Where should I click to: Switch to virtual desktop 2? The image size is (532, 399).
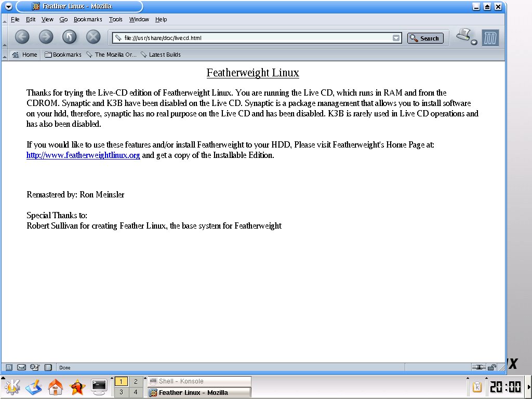point(136,381)
